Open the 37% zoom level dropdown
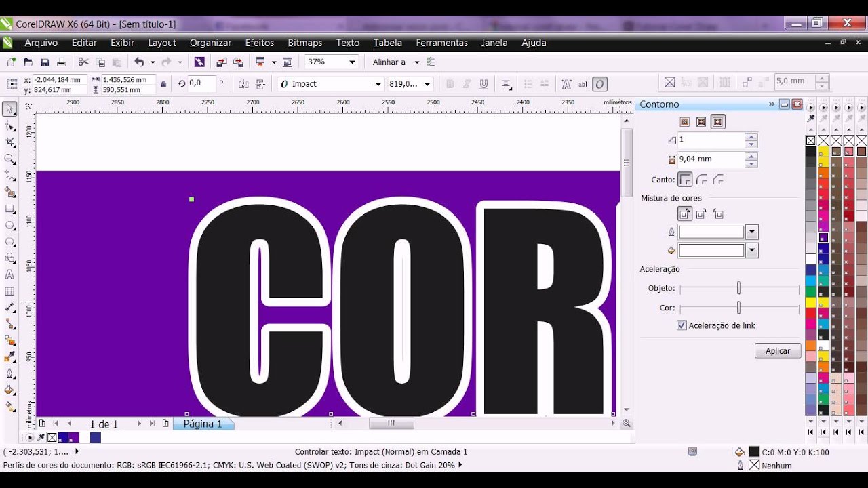The height and width of the screenshot is (488, 868). tap(352, 62)
